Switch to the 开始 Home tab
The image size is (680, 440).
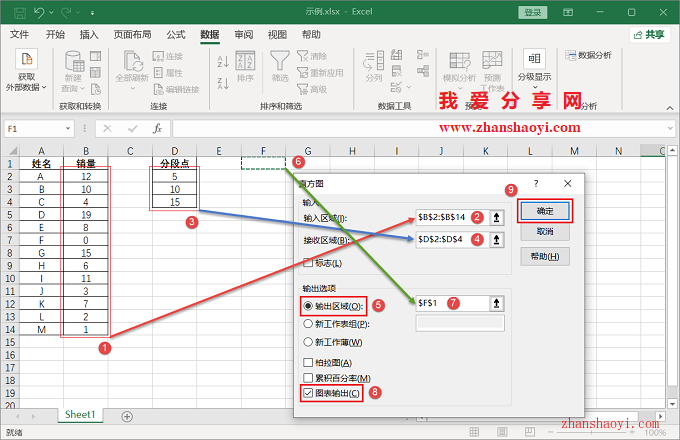pos(55,35)
